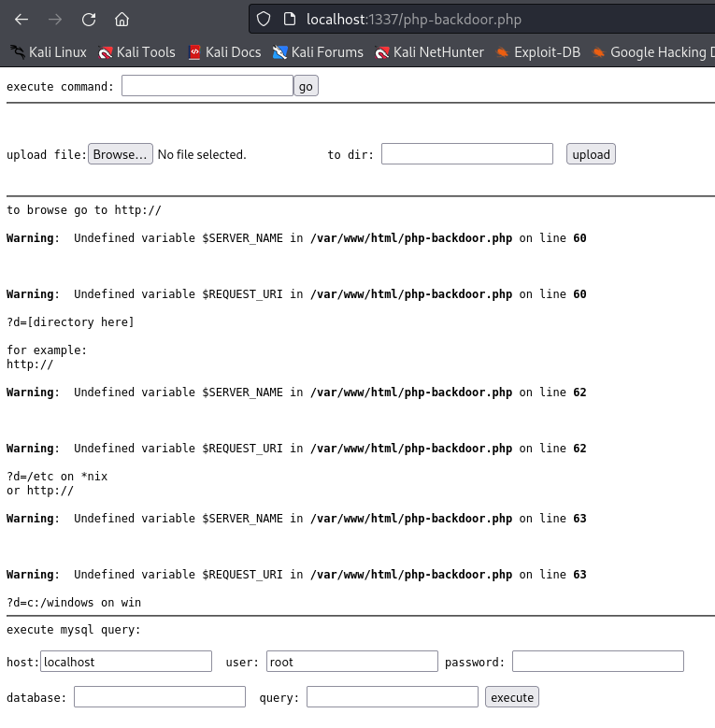715x728 pixels.
Task: Click the browser forward arrow
Action: 55,19
